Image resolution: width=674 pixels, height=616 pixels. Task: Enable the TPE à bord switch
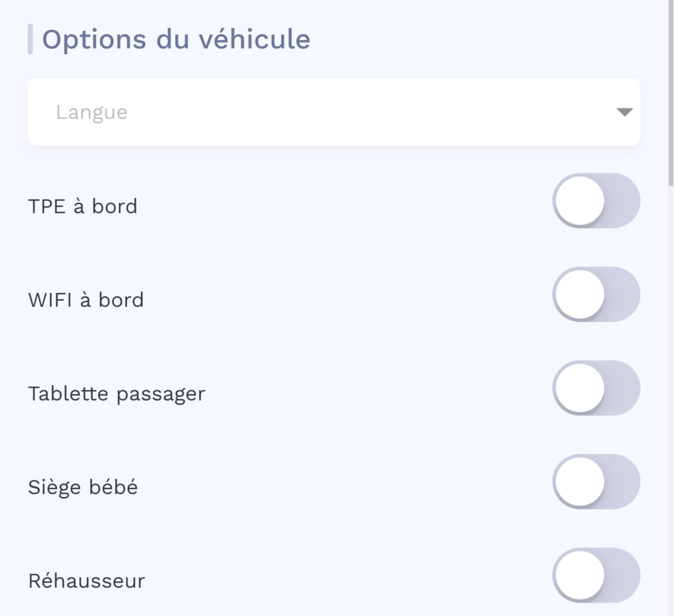click(x=596, y=201)
